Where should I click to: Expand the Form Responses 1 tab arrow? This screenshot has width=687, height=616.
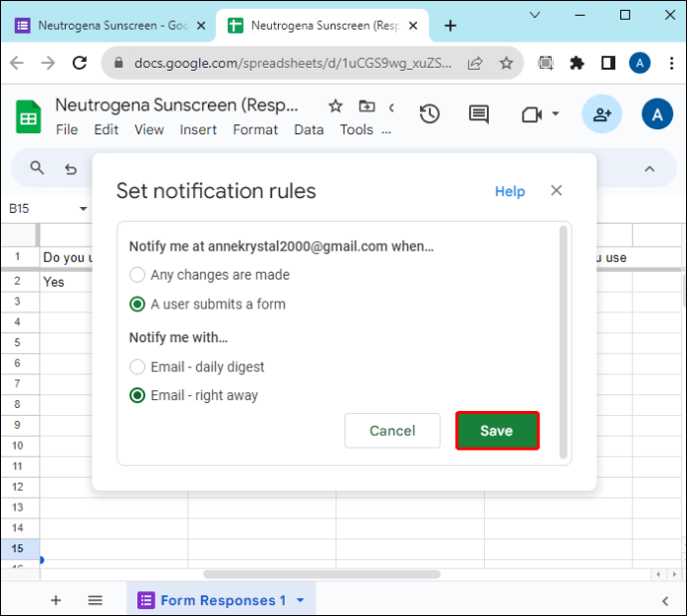coord(301,600)
